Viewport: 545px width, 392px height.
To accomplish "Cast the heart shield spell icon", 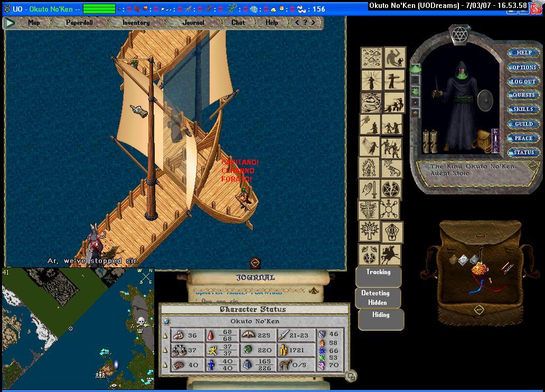I will tap(392, 232).
